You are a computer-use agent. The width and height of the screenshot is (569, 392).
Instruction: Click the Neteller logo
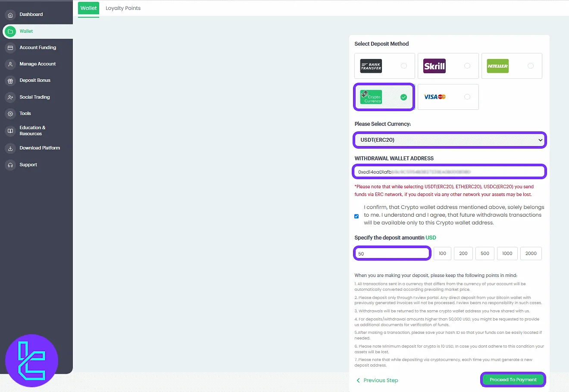(x=498, y=66)
